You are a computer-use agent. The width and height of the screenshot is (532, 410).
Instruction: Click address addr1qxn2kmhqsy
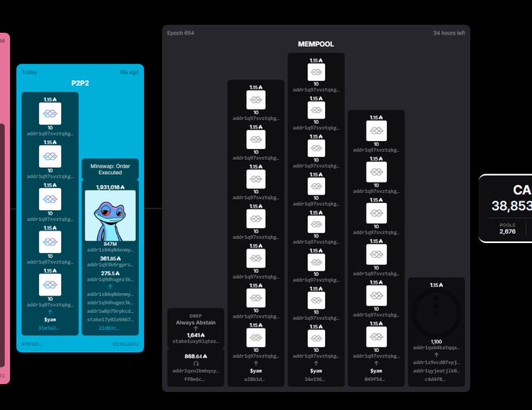coord(196,371)
